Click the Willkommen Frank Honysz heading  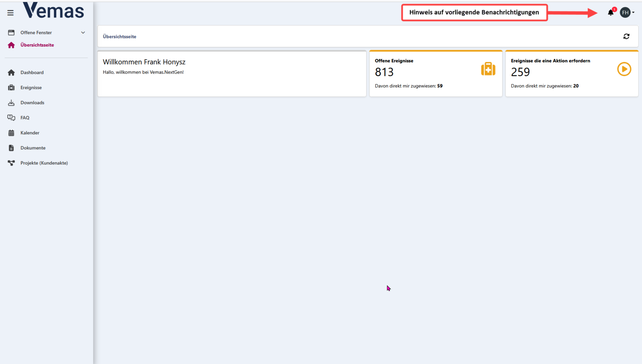pos(144,62)
